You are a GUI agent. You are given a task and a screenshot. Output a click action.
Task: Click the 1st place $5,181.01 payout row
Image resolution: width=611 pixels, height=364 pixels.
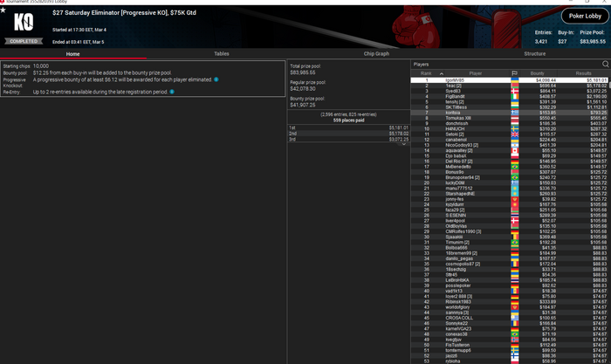coord(348,127)
